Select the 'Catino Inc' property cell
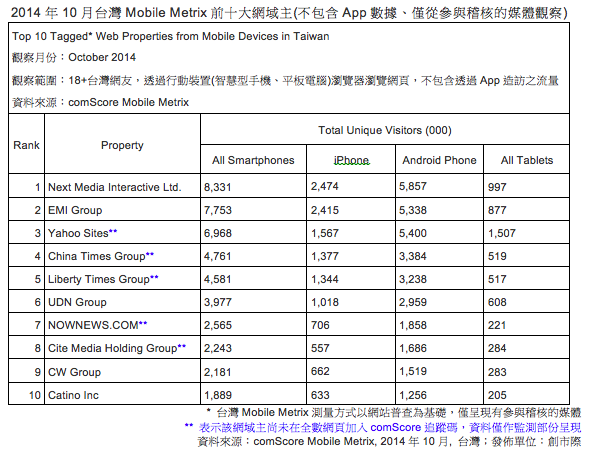The width and height of the screenshot is (590, 456). pyautogui.click(x=123, y=394)
